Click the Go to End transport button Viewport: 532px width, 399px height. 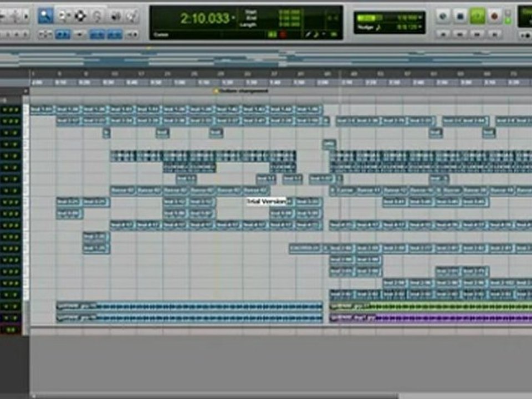point(494,34)
